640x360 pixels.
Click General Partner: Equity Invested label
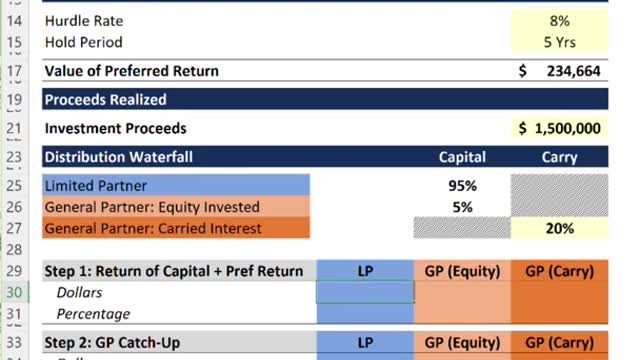[x=176, y=207]
